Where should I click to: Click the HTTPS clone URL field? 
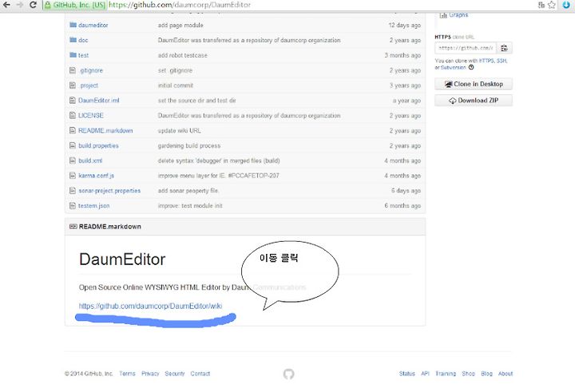466,48
